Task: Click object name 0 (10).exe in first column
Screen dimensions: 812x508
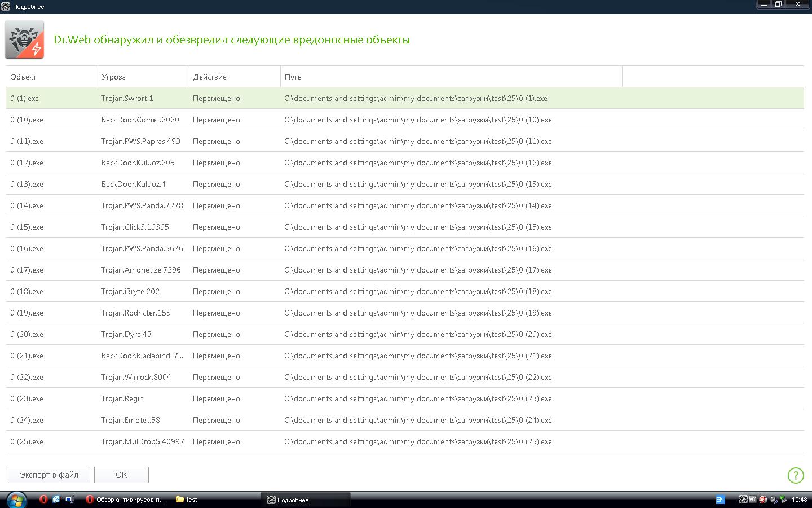Action: 27,120
